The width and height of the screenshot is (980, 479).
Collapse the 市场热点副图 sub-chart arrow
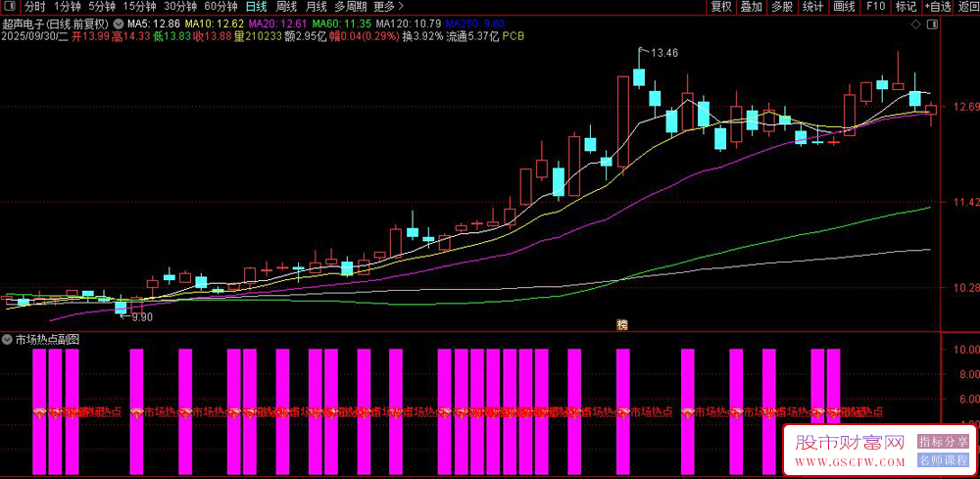pos(8,339)
